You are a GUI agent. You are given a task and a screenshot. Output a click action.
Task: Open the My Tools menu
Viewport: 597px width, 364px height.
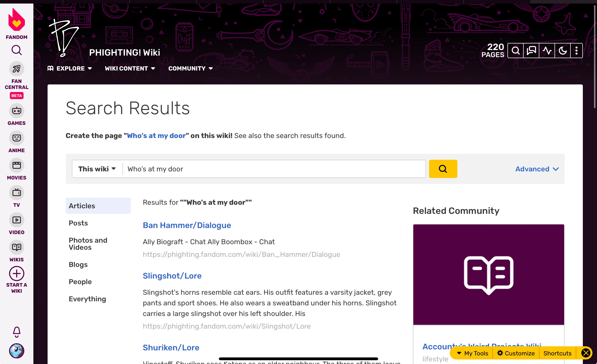[x=473, y=353]
